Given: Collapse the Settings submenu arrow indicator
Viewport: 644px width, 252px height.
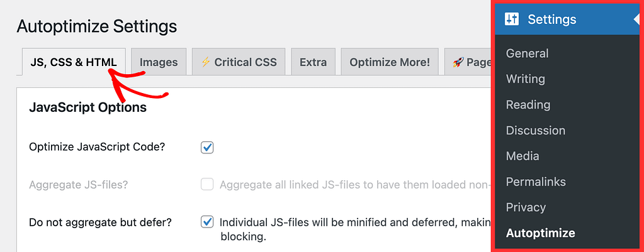Looking at the screenshot, I should pos(636,19).
